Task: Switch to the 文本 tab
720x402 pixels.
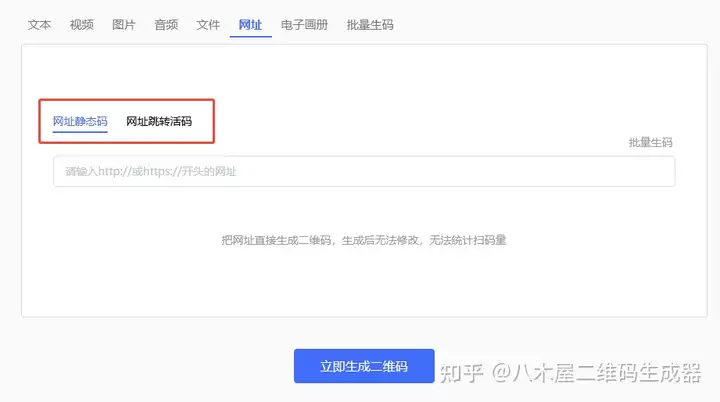Action: coord(39,25)
